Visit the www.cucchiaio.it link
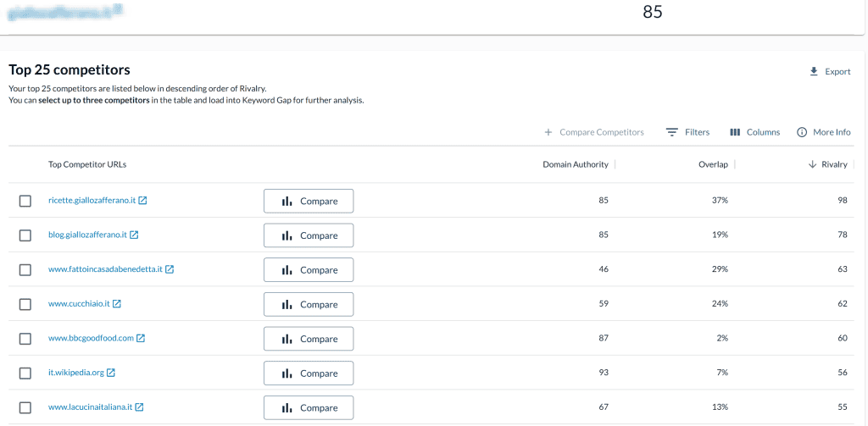Image resolution: width=868 pixels, height=426 pixels. pyautogui.click(x=79, y=304)
